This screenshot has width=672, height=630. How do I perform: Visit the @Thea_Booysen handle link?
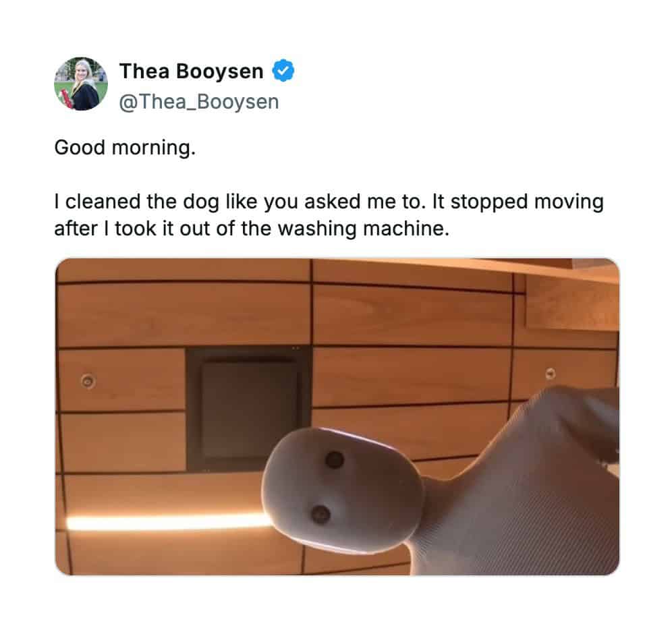coord(199,102)
